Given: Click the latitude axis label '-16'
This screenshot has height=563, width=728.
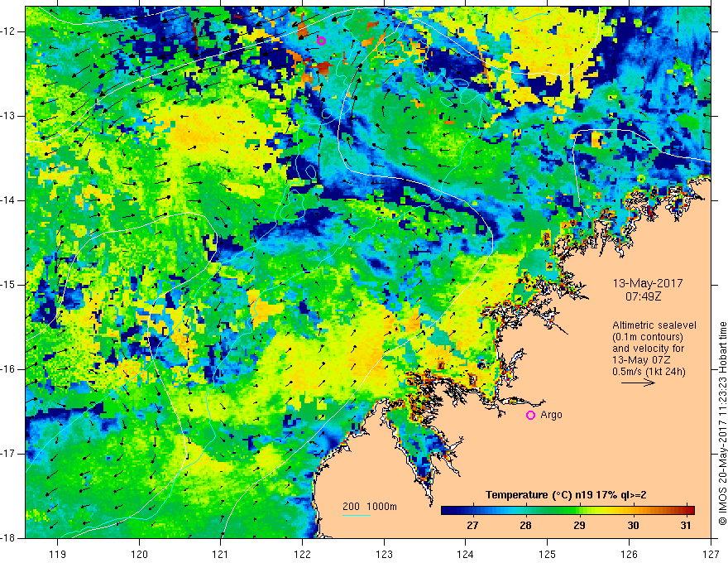Looking at the screenshot, I should coord(8,369).
